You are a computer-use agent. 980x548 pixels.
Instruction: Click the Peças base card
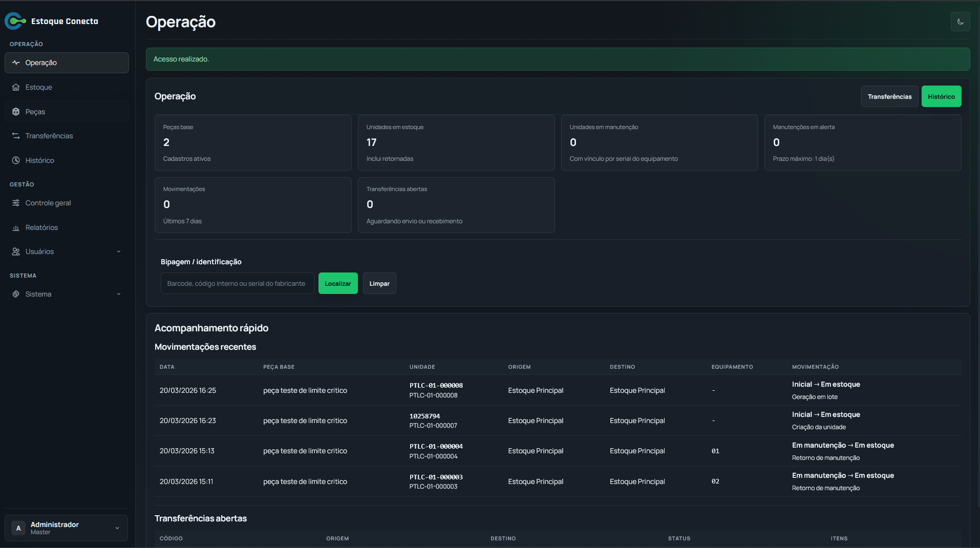(x=253, y=143)
